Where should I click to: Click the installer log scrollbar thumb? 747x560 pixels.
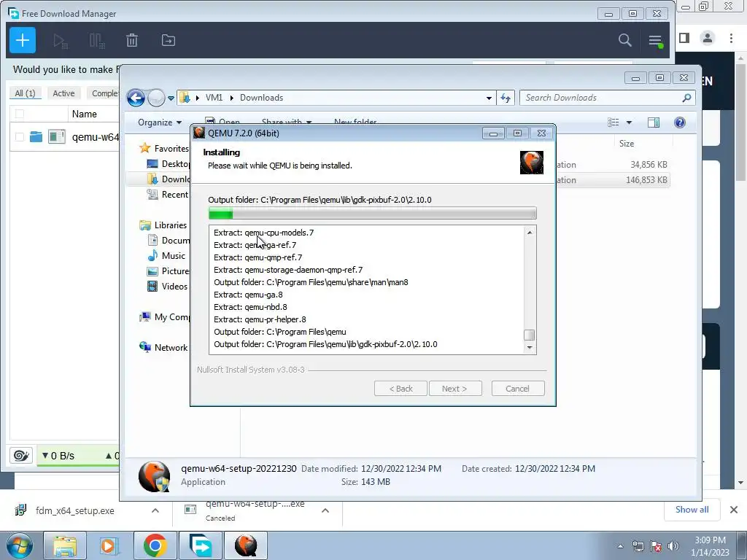[529, 335]
